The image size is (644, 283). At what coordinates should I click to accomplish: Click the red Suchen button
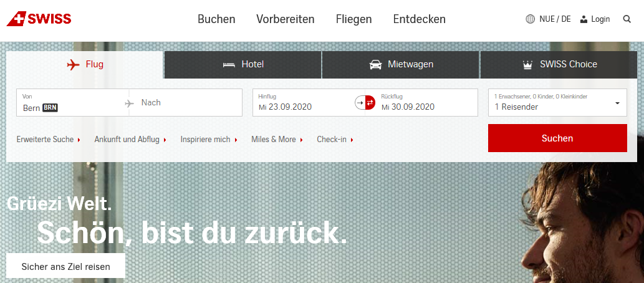tap(557, 138)
